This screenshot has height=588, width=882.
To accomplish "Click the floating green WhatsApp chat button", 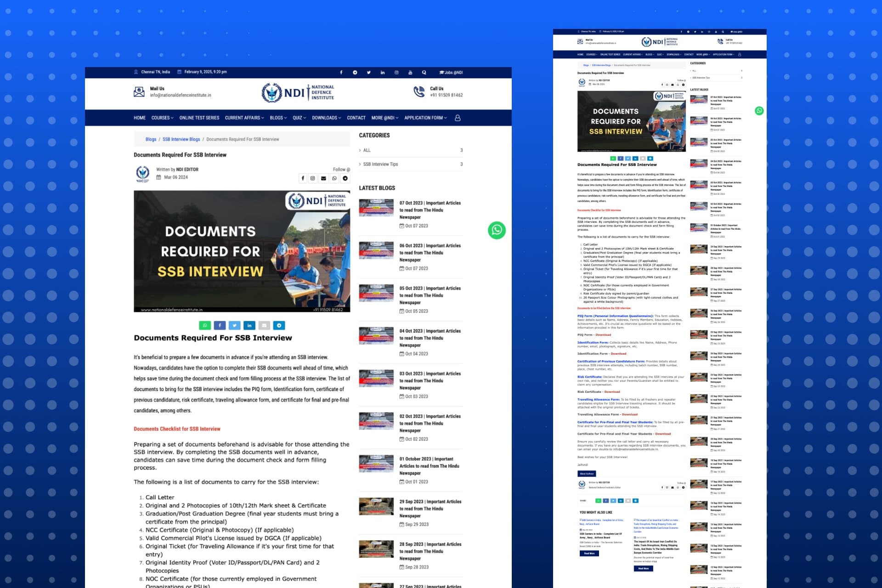I will click(x=497, y=231).
